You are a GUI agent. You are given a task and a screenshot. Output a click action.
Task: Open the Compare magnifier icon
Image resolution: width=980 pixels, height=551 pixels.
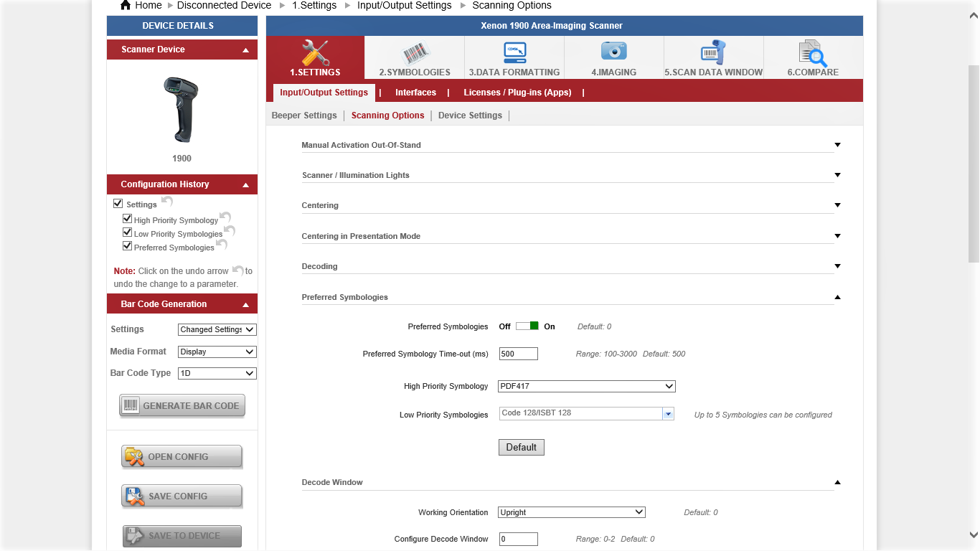point(813,54)
